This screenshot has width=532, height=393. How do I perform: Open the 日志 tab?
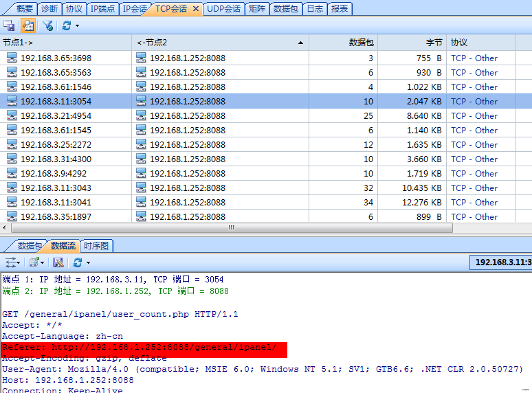(x=315, y=9)
